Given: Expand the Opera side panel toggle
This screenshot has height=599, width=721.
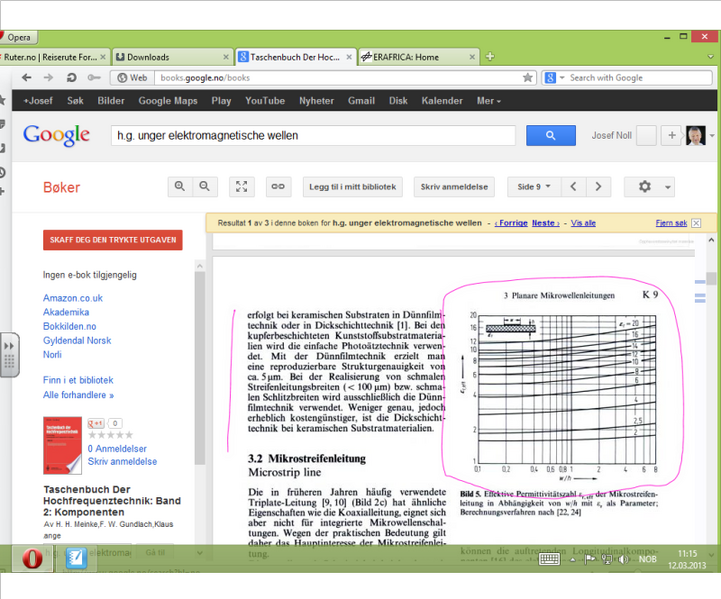Looking at the screenshot, I should [9, 355].
